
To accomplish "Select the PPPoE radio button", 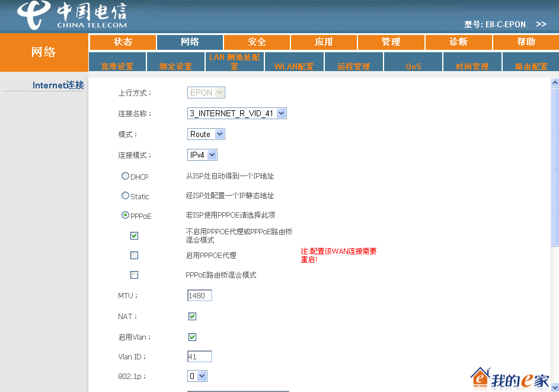I will [125, 215].
